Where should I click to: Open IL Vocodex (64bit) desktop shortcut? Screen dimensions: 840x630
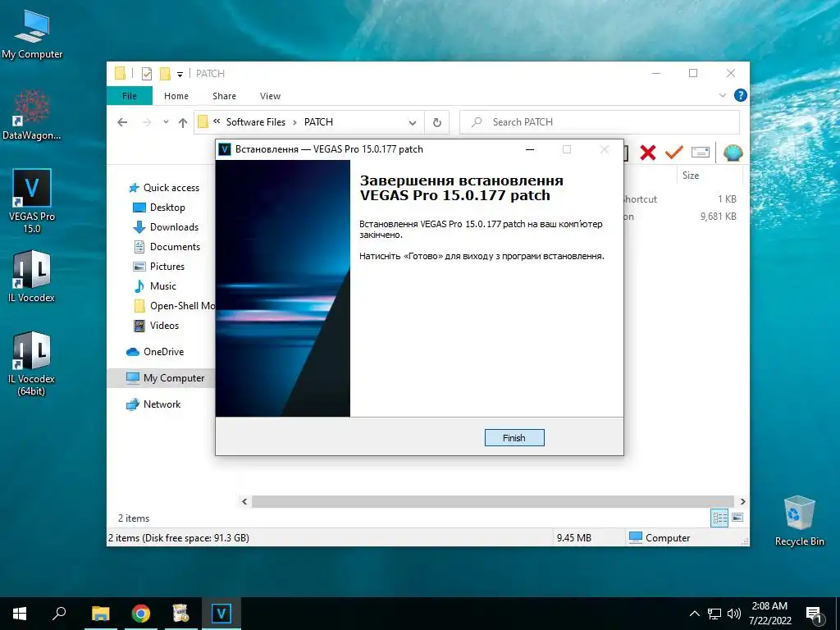pos(32,364)
